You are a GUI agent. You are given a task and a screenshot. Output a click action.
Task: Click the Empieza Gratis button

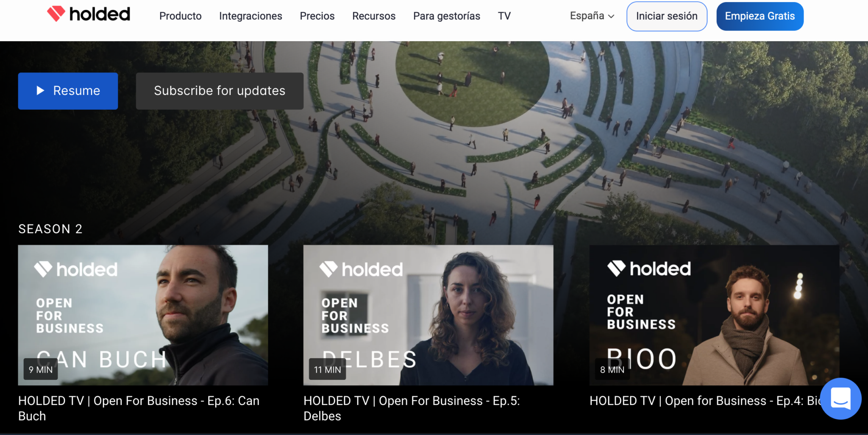click(760, 16)
